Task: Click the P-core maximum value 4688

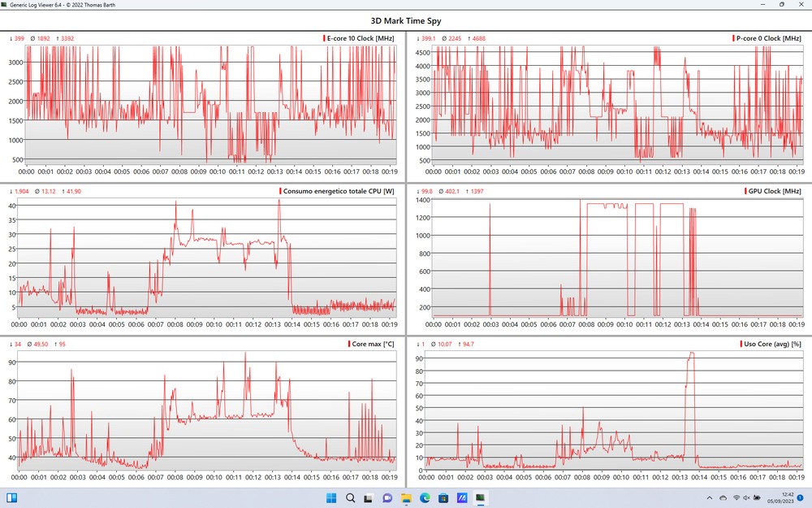Action: point(478,38)
